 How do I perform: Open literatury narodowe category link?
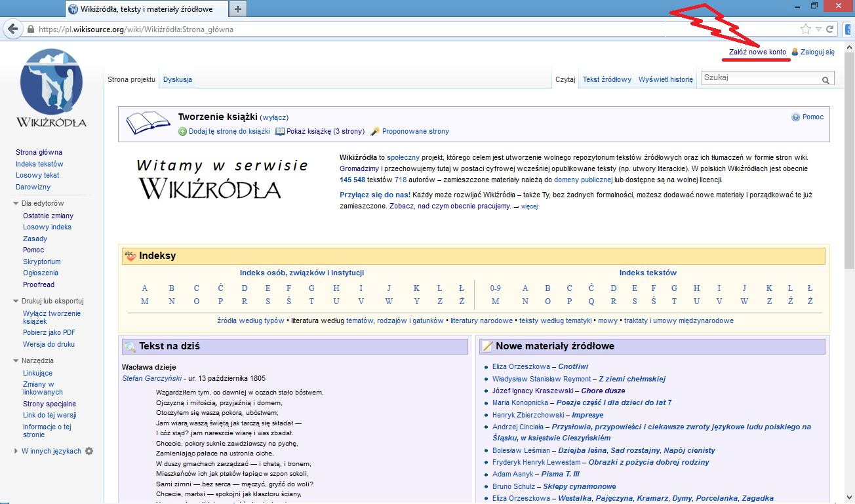[x=481, y=320]
